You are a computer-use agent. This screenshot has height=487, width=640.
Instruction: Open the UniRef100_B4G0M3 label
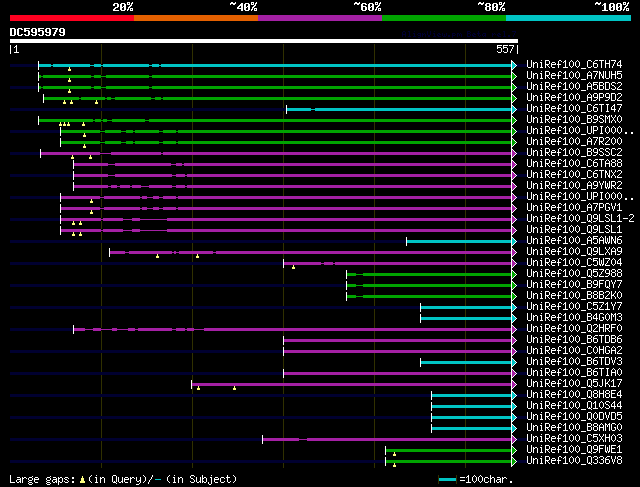click(x=574, y=318)
